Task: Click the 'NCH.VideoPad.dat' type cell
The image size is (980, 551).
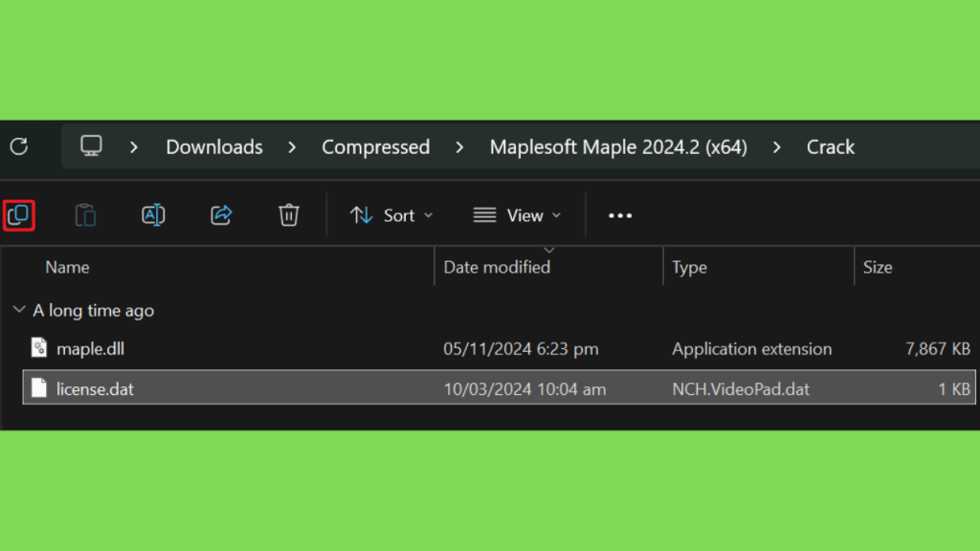Action: (x=741, y=388)
